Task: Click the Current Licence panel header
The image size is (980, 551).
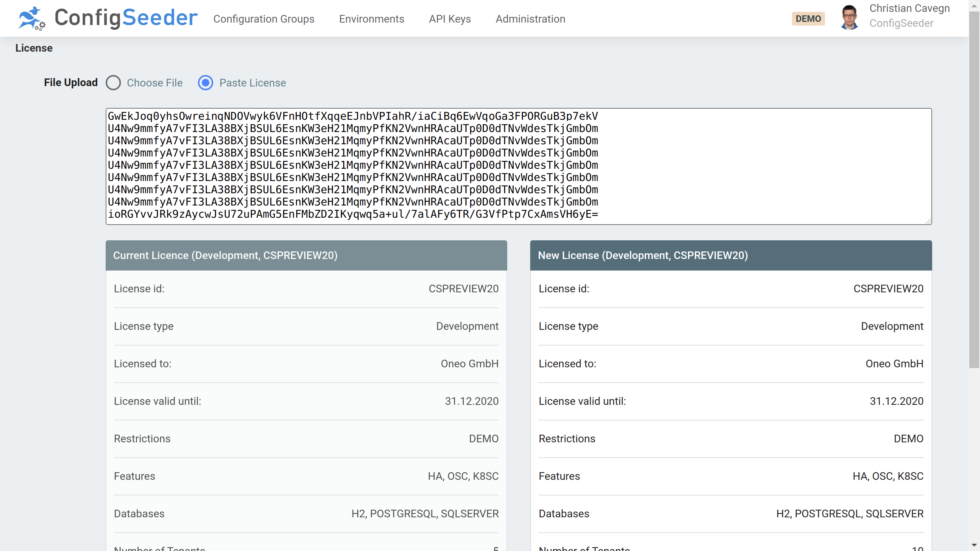Action: coord(306,255)
